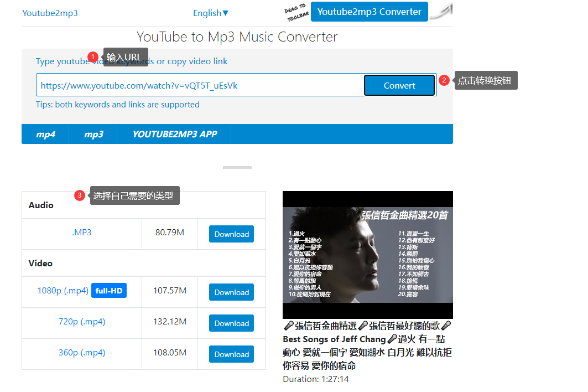Open the Youtube2mp3 home link

pyautogui.click(x=50, y=13)
